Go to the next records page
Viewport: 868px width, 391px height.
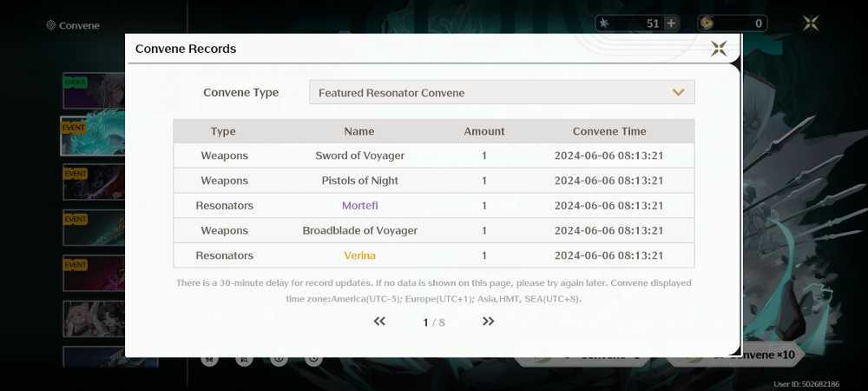coord(488,321)
